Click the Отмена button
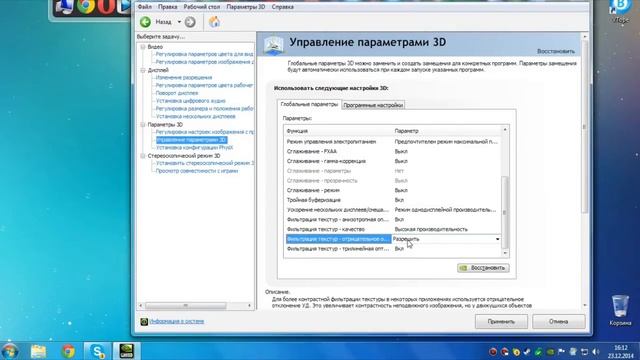Viewport: 640px width, 360px height. point(558,322)
